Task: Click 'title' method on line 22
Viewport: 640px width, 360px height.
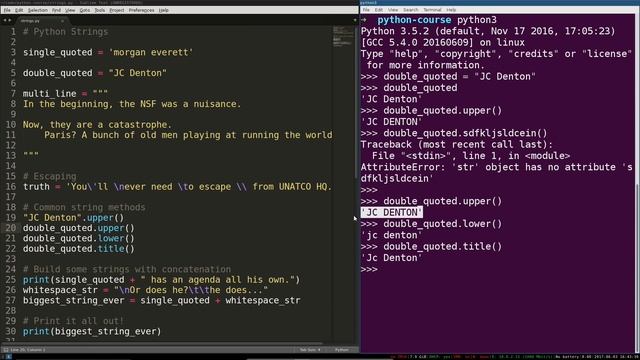Action: [111, 249]
